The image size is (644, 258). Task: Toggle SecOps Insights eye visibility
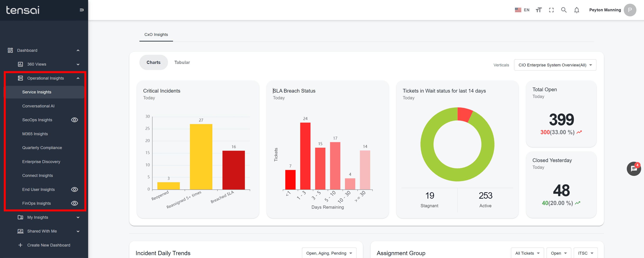(74, 120)
